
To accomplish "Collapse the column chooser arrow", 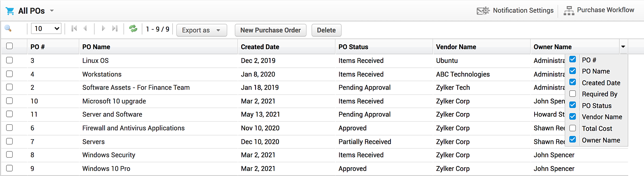I will click(623, 47).
